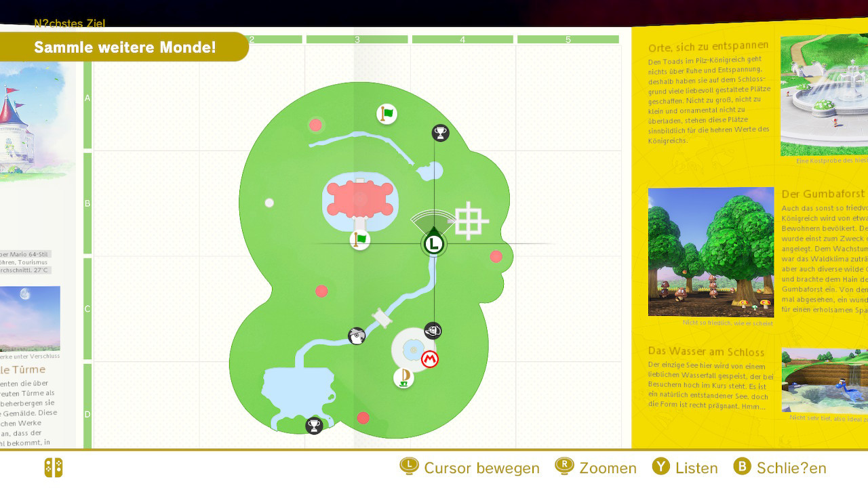Click the Zoomen label
The width and height of the screenshot is (868, 488).
tap(608, 468)
